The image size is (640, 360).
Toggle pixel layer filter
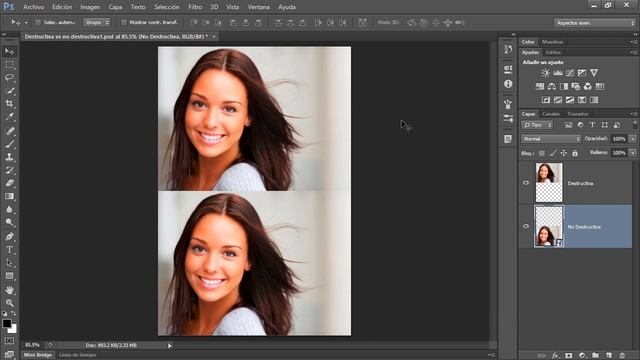(568, 125)
